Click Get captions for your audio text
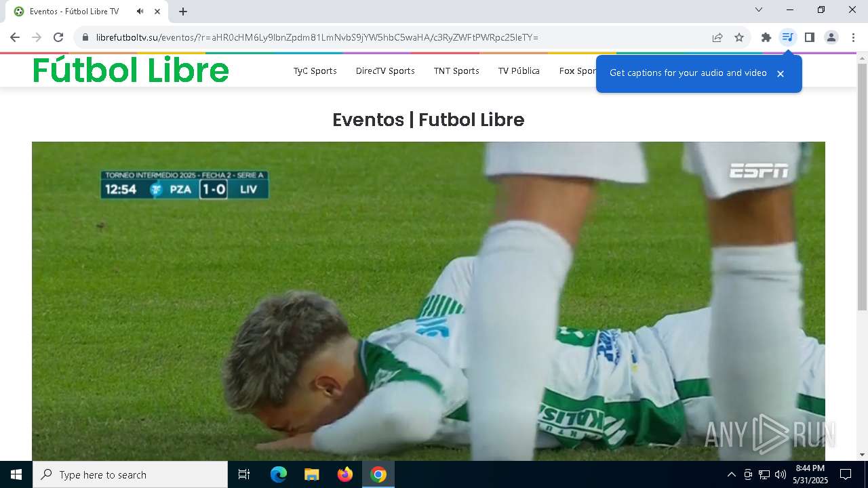 [x=688, y=73]
